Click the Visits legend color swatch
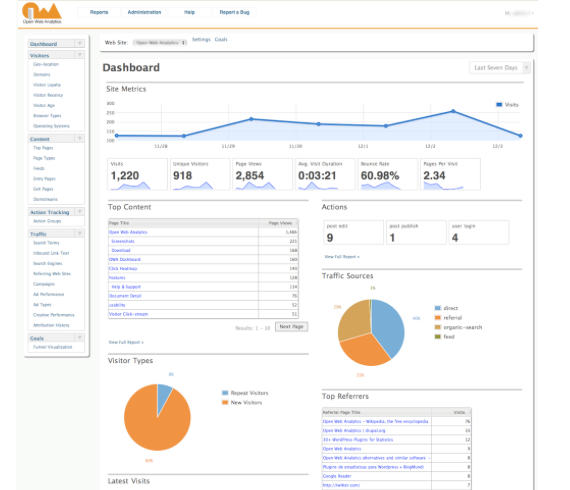 [499, 105]
